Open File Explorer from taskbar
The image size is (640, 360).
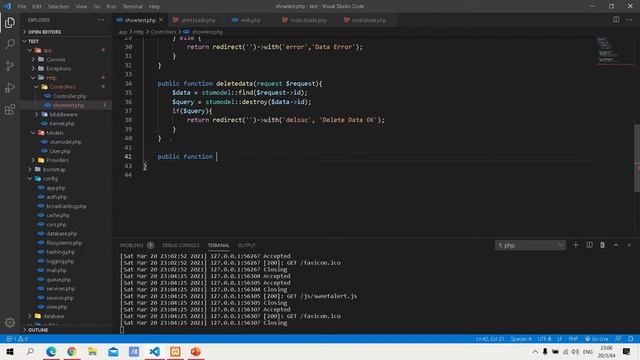[x=93, y=351]
